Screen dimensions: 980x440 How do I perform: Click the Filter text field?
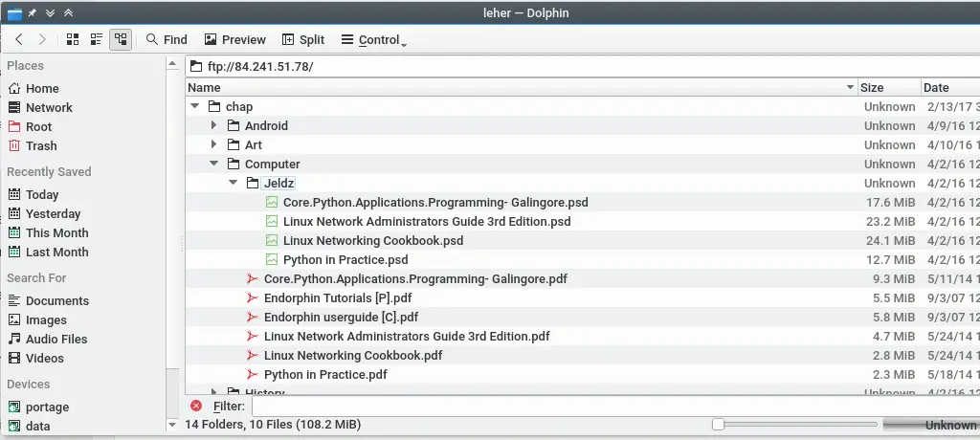click(x=615, y=407)
